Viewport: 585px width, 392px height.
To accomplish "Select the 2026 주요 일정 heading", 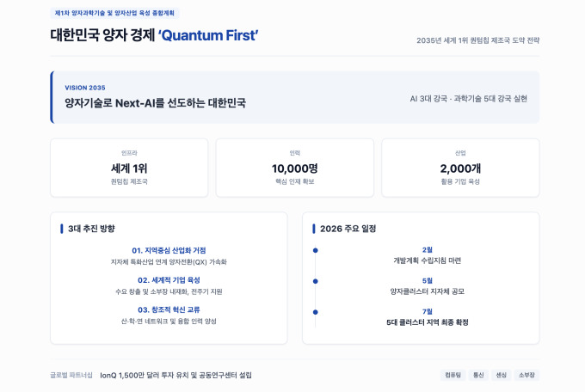I will [x=348, y=229].
